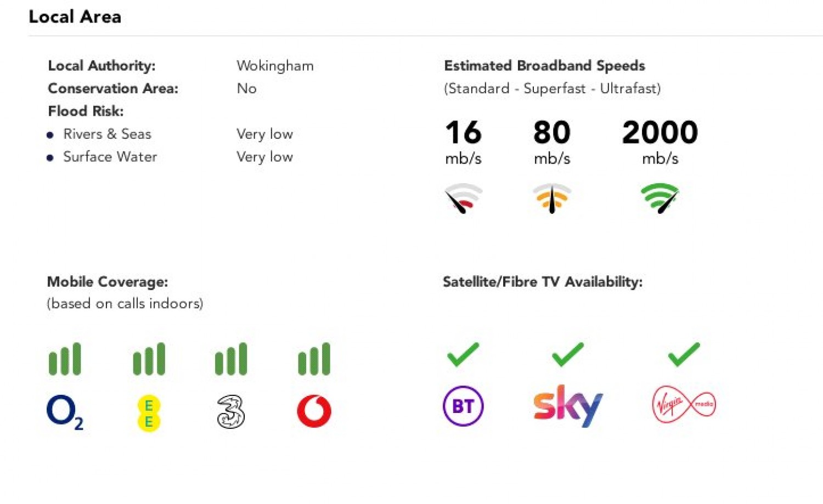Click the Three network logo
This screenshot has height=504, width=823.
[231, 411]
